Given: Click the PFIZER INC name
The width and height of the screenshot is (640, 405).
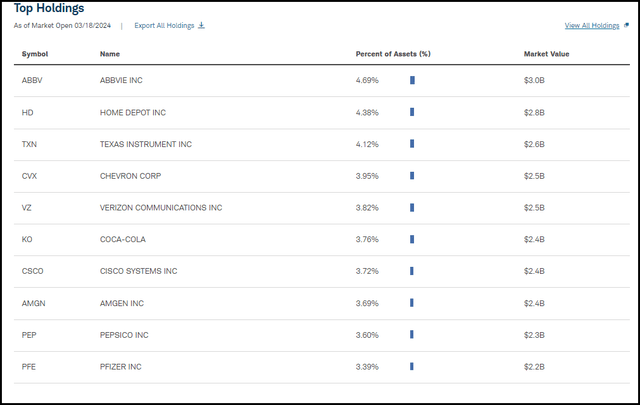Looking at the screenshot, I should [x=121, y=367].
